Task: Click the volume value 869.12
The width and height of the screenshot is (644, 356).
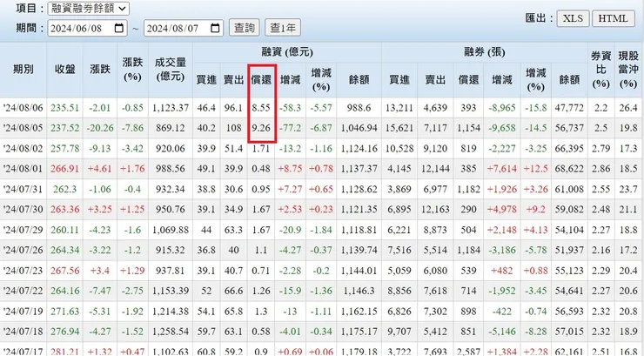Action: tap(170, 128)
